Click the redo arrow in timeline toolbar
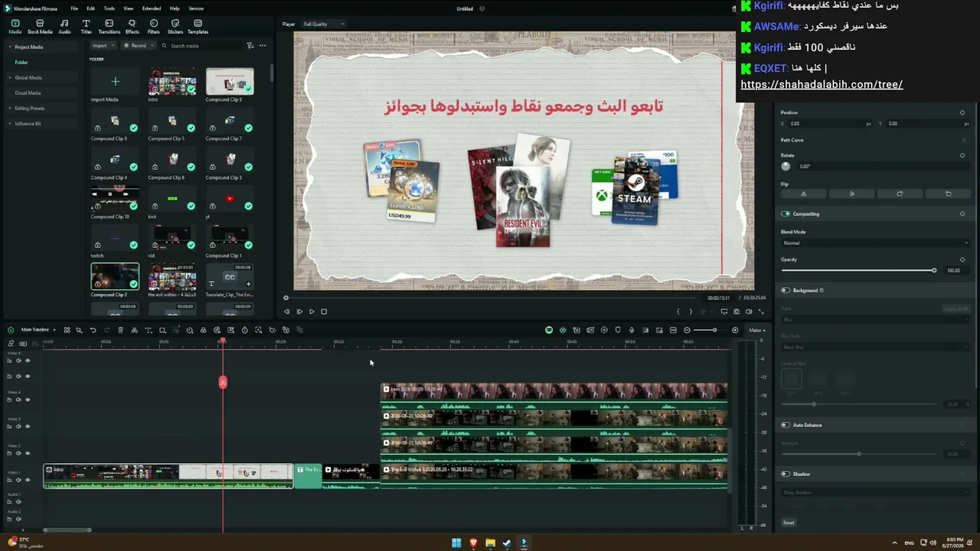Screen dimensions: 980x551 (x=106, y=330)
